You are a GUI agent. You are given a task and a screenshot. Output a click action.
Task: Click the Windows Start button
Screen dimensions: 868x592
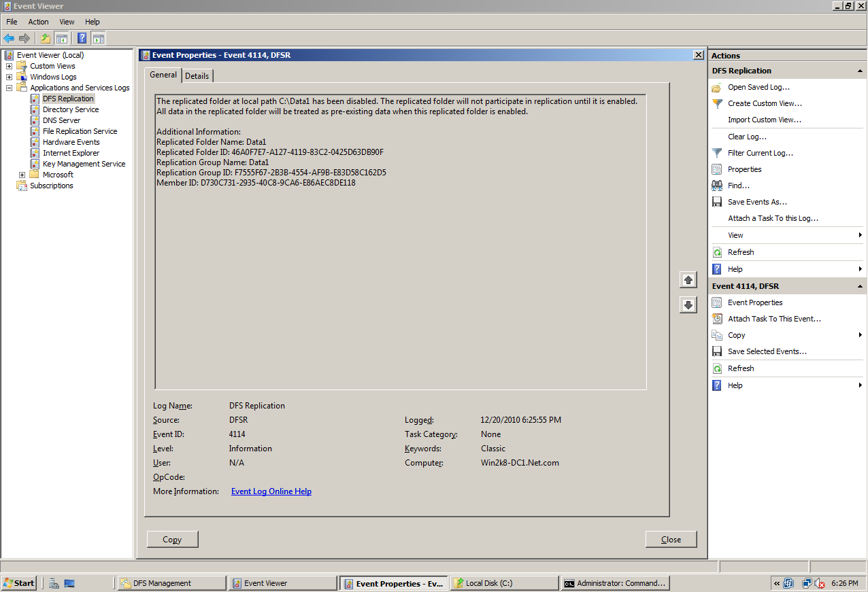click(x=19, y=583)
